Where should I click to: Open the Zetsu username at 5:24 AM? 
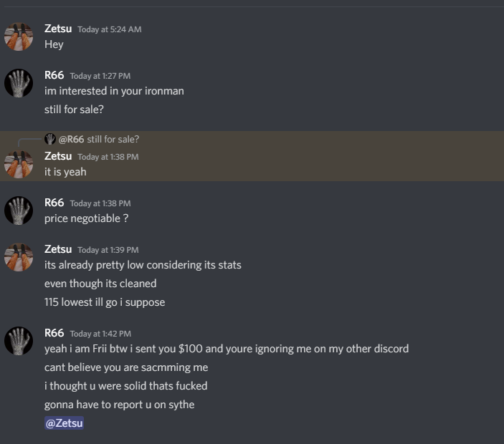pos(58,29)
